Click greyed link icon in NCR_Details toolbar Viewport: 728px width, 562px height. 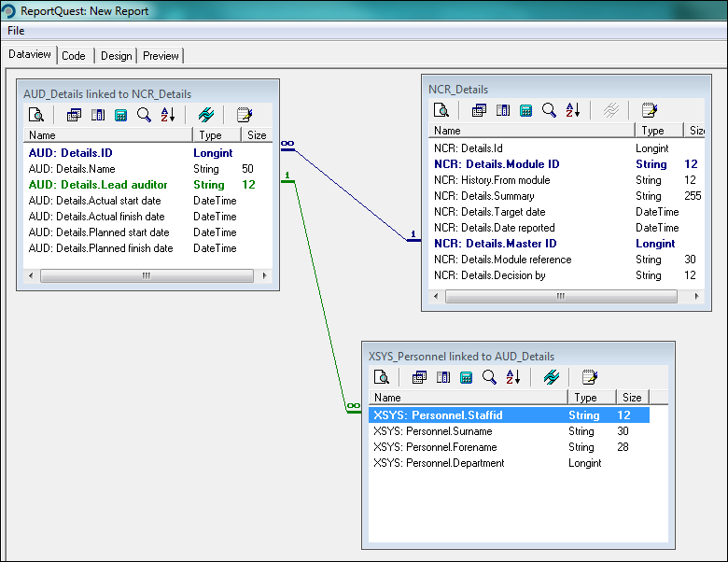(x=611, y=110)
